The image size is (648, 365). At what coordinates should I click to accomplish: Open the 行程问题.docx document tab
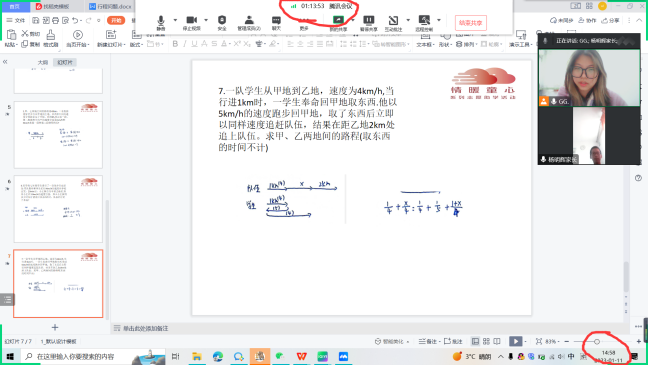tap(111, 6)
